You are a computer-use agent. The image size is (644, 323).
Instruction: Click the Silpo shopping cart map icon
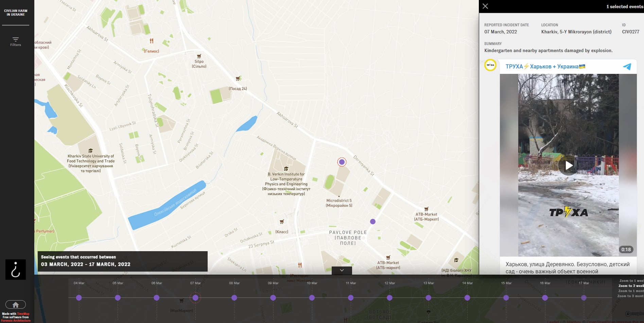(199, 56)
